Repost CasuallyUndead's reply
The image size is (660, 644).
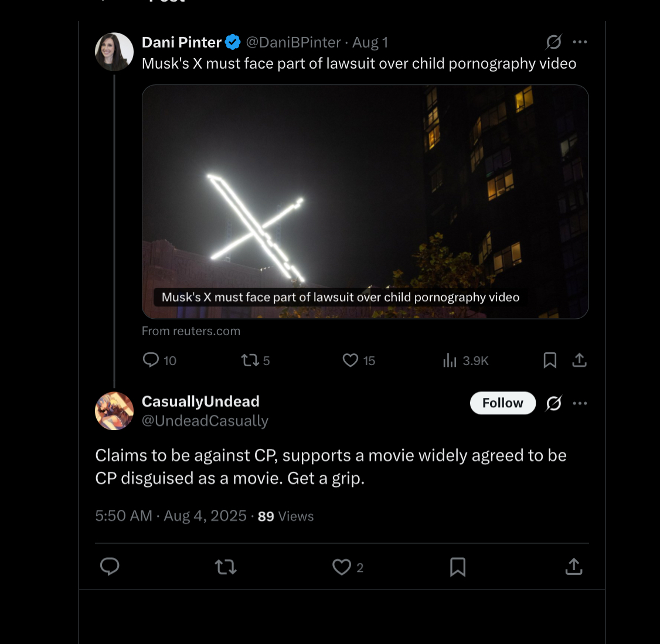[226, 567]
